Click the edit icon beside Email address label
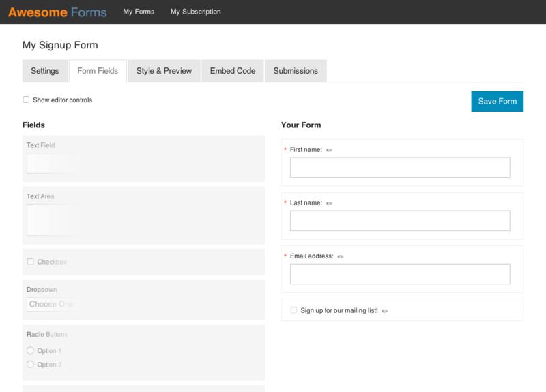The image size is (546, 392). (341, 257)
